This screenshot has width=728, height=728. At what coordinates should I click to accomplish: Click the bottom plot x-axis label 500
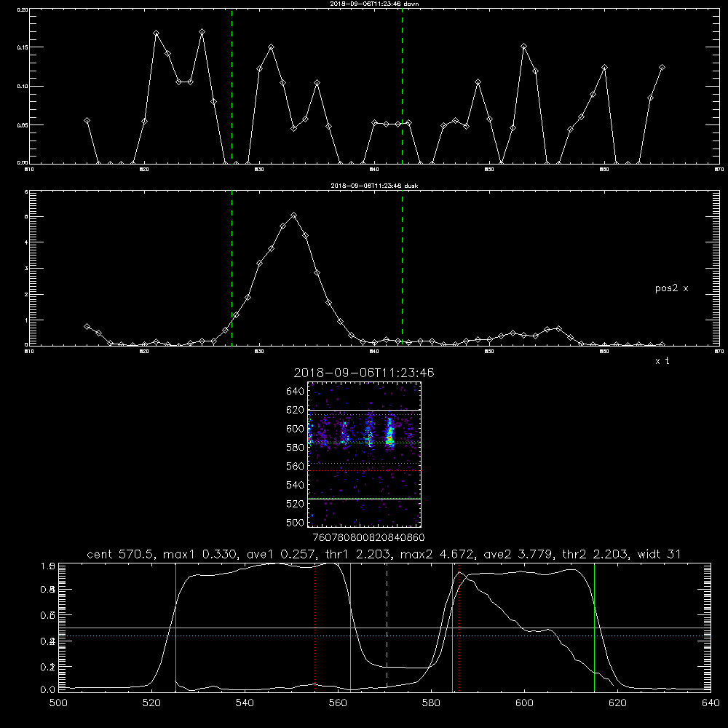(58, 703)
